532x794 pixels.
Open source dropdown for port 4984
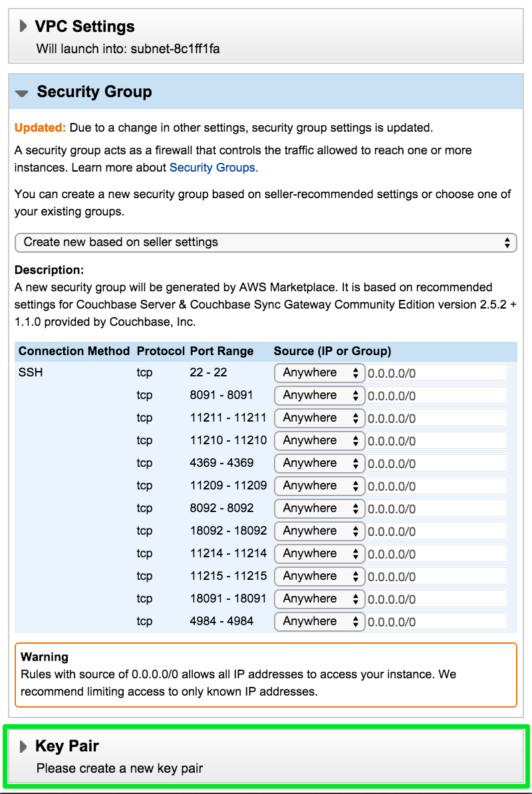pyautogui.click(x=319, y=621)
